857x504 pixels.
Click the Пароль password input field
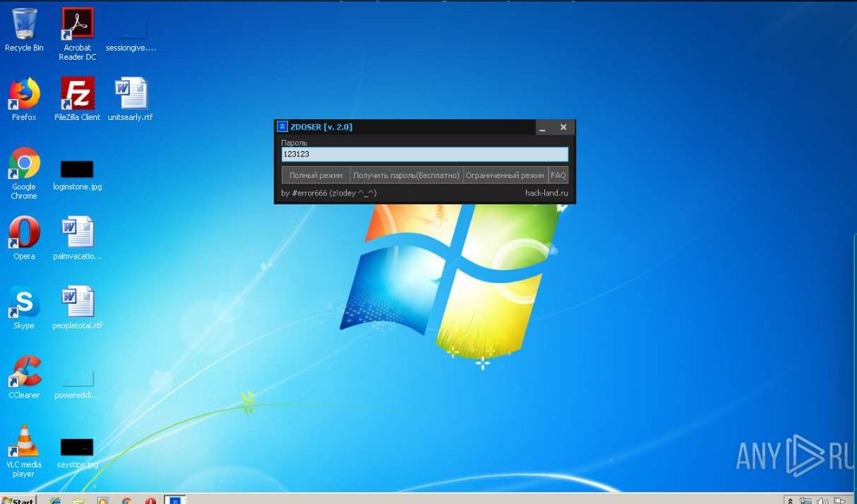(x=425, y=154)
